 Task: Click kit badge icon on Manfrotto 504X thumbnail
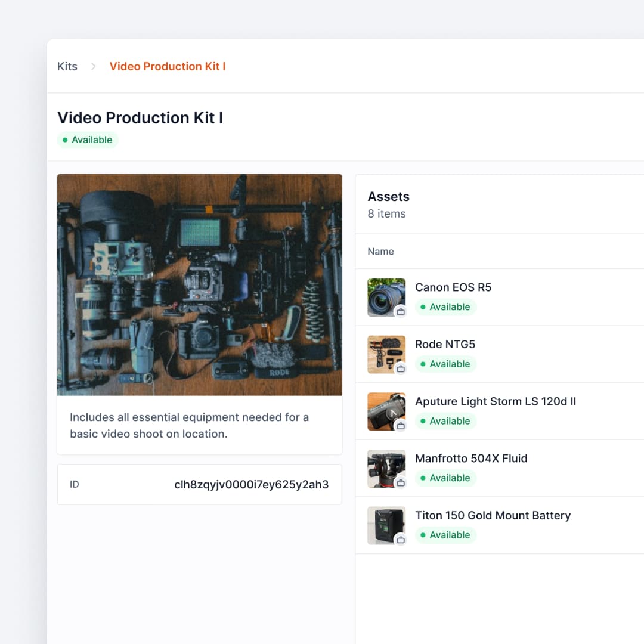401,483
